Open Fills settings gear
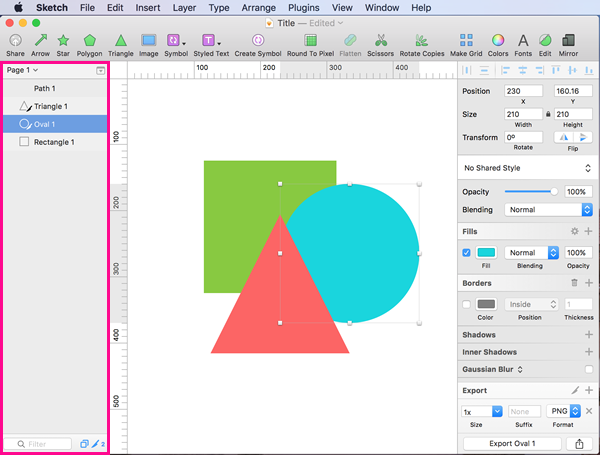The image size is (600, 455). [x=574, y=231]
